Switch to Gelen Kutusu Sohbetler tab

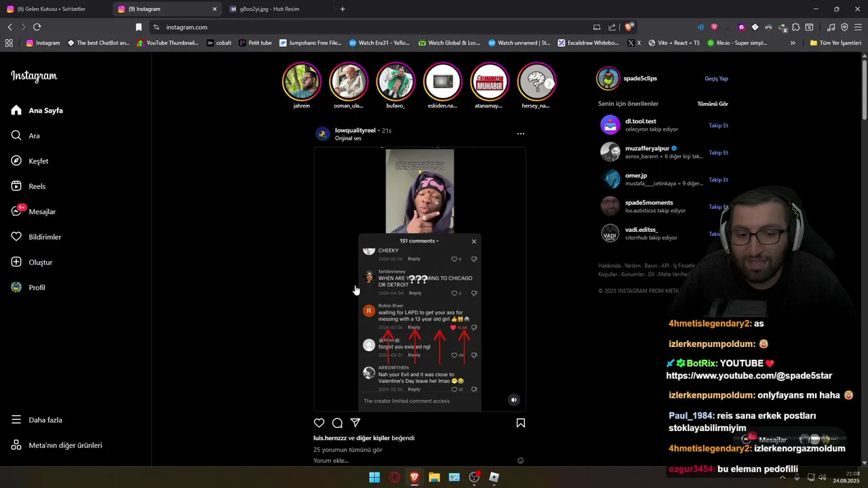coord(56,9)
